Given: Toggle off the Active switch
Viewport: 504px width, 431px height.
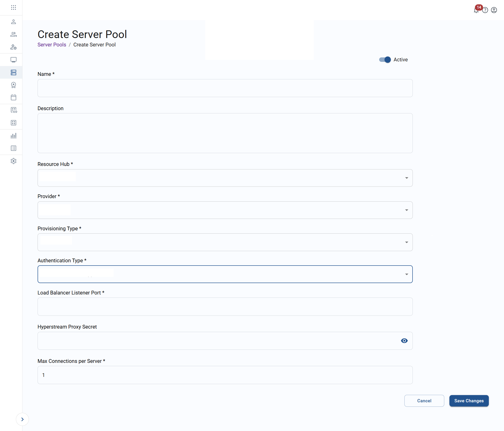Looking at the screenshot, I should 385,60.
